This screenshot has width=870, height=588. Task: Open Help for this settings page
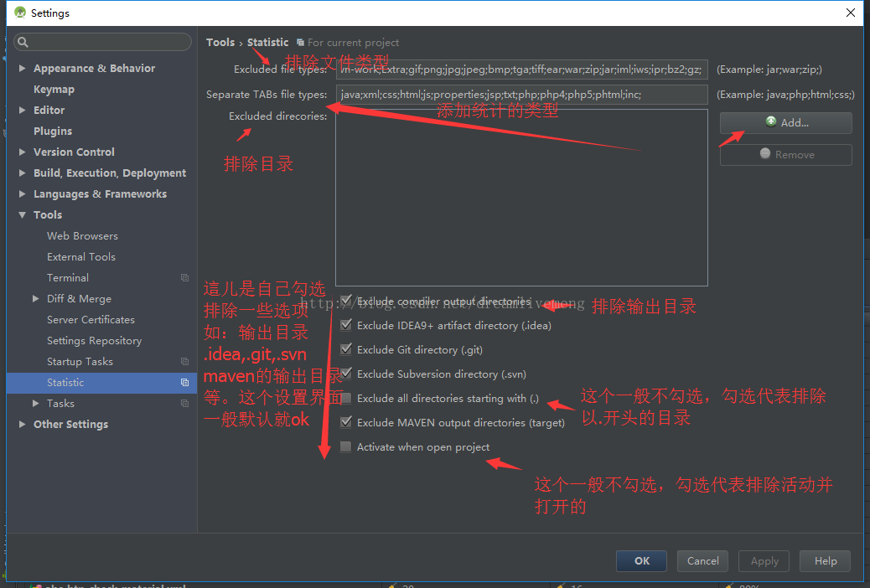coord(825,561)
